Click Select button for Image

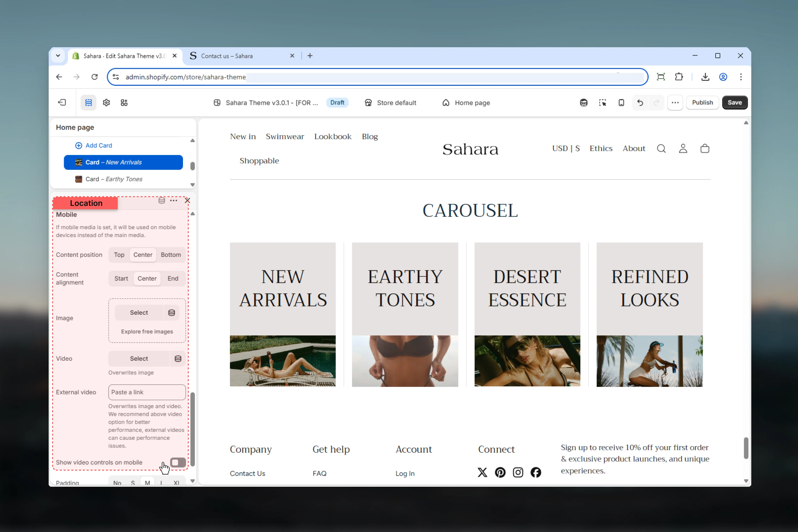[139, 312]
